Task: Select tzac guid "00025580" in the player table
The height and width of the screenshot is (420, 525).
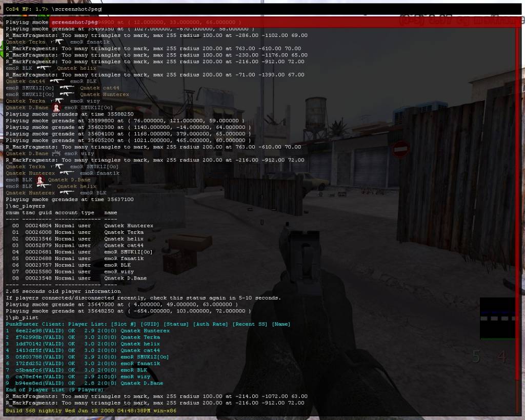Action: (x=38, y=272)
